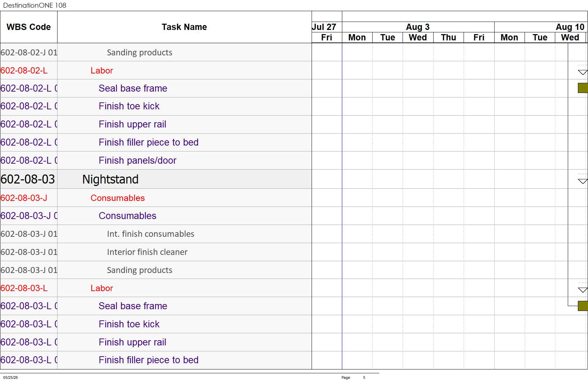The height and width of the screenshot is (382, 588).
Task: Select the red Labor row under 602-08-03-L
Action: pyautogui.click(x=156, y=288)
